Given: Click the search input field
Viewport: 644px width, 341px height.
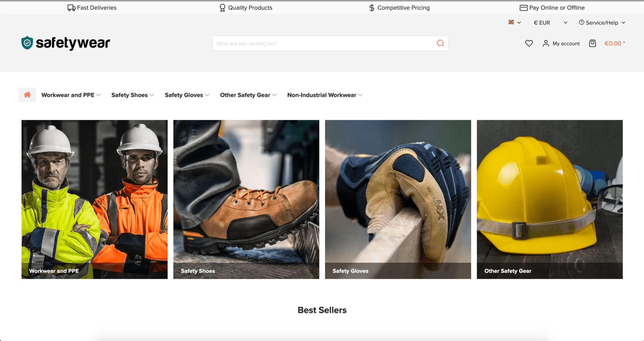Looking at the screenshot, I should coord(322,43).
